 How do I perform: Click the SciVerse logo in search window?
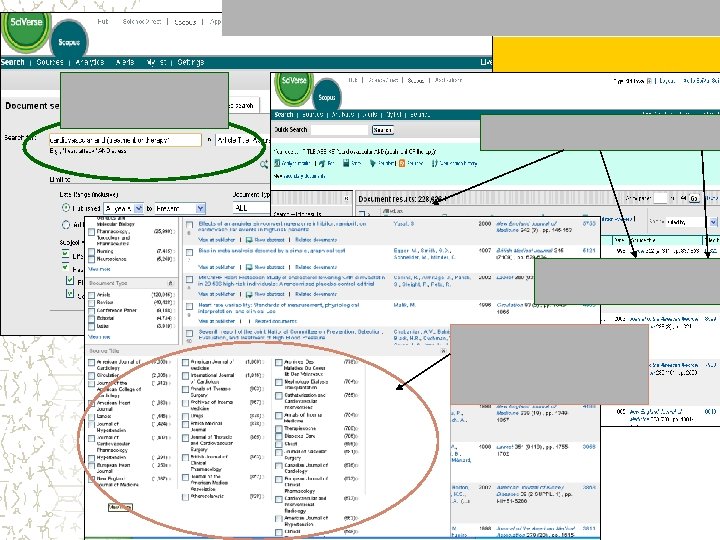(25, 30)
